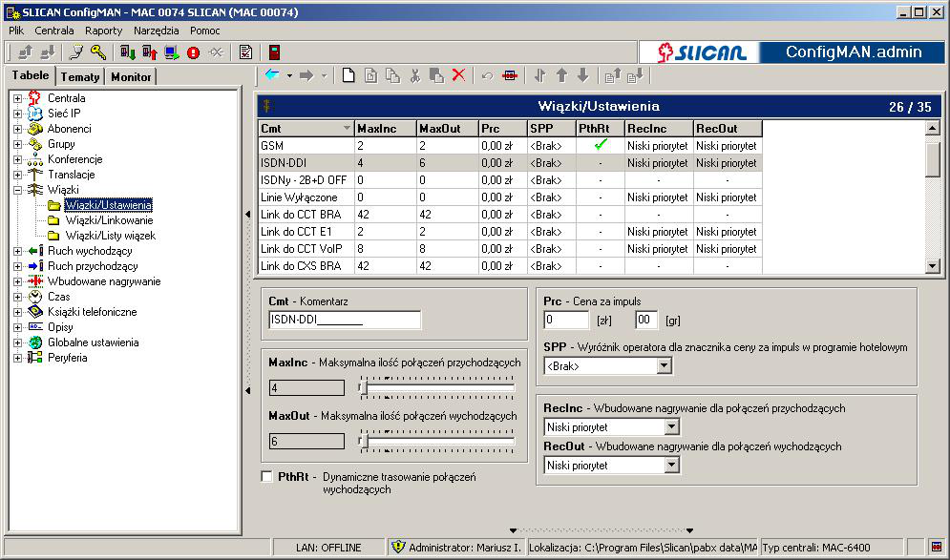Click the computer transfer green arrow icon
The height and width of the screenshot is (560, 950).
point(172,52)
